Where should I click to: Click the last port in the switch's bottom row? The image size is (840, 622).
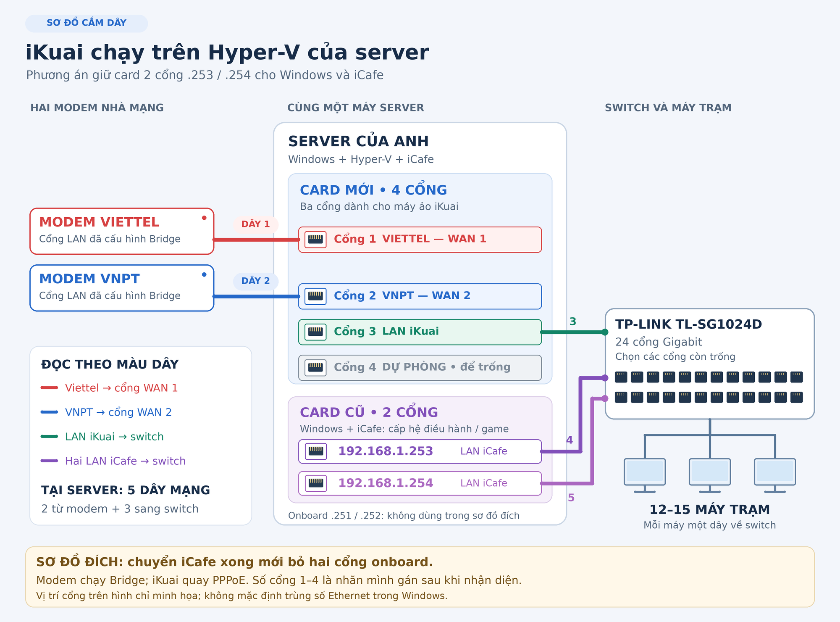(797, 397)
